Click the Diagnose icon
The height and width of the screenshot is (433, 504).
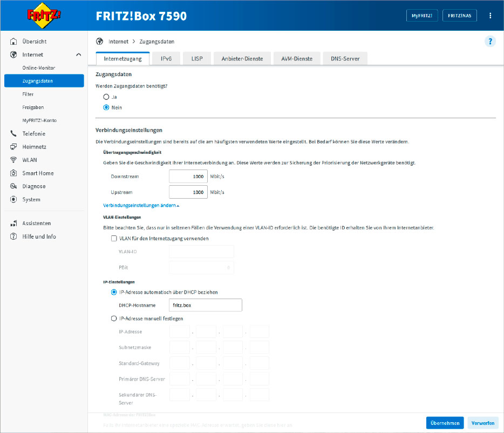(x=13, y=186)
